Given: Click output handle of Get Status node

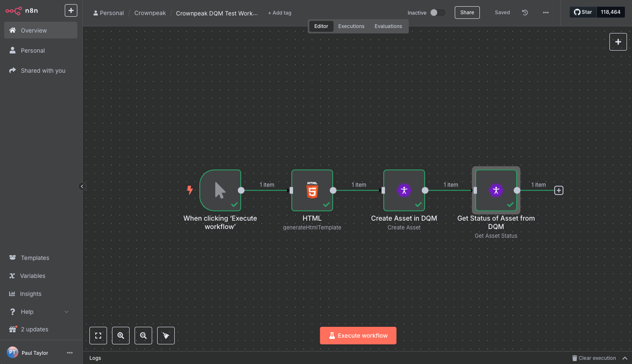Looking at the screenshot, I should (517, 190).
